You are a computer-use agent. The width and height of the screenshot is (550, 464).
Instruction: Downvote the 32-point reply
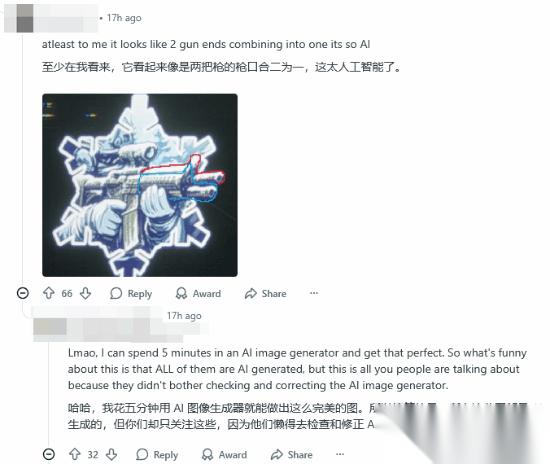[112, 455]
